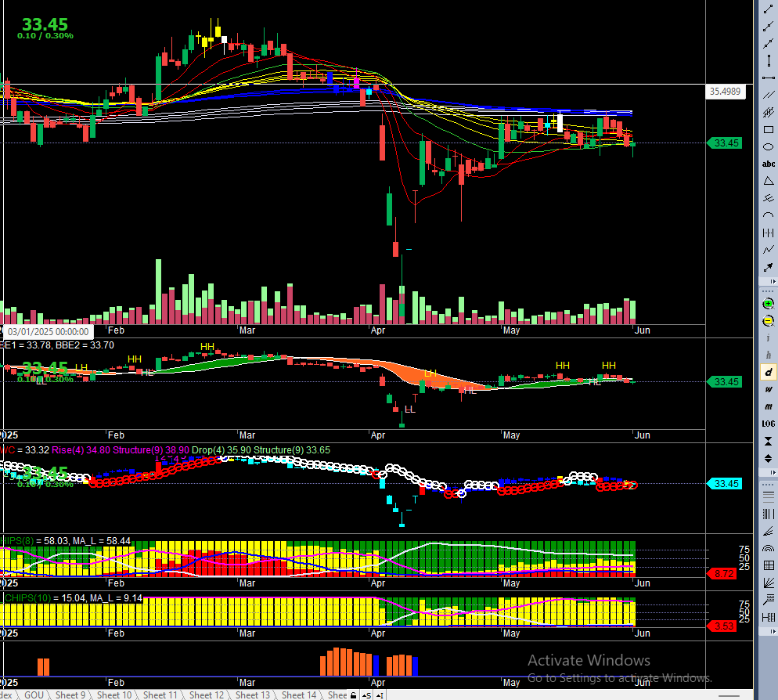Viewport: 778px width, 700px height.
Task: Click the hourglass shrink chart icon
Action: click(x=768, y=441)
